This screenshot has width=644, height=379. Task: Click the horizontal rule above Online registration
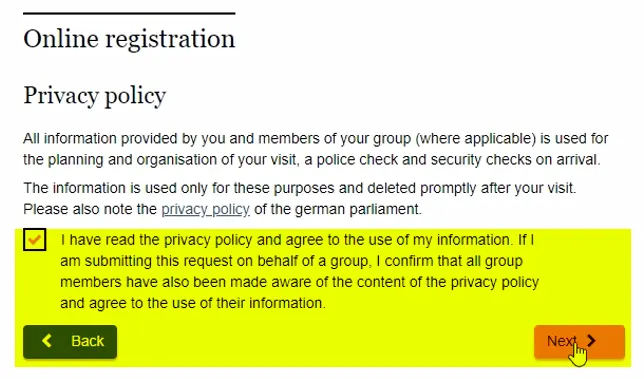129,14
